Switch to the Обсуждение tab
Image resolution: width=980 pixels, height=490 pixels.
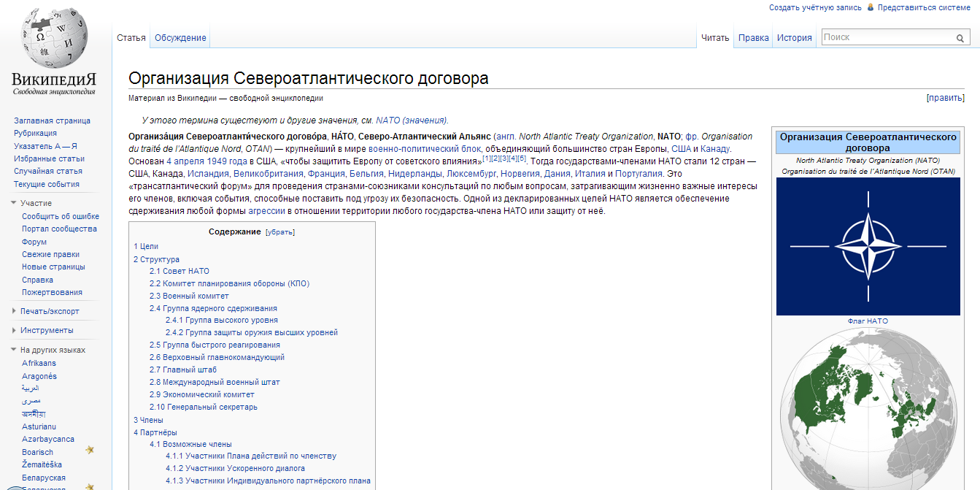point(180,38)
